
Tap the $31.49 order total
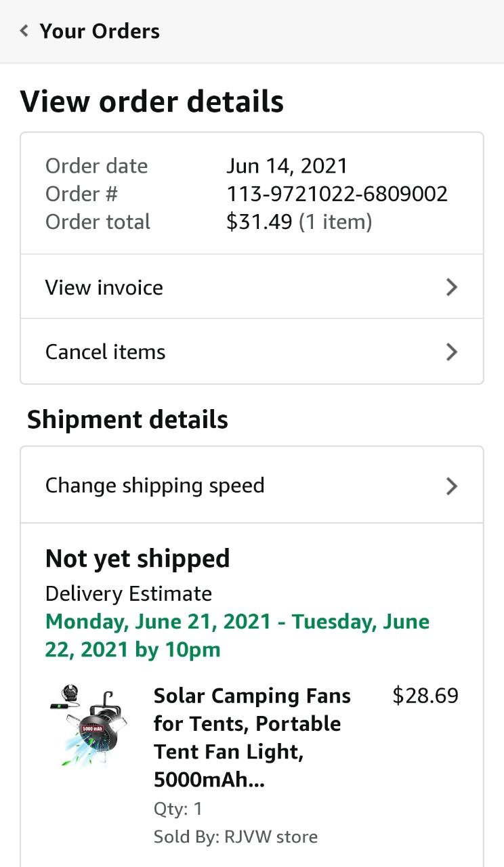click(x=259, y=222)
